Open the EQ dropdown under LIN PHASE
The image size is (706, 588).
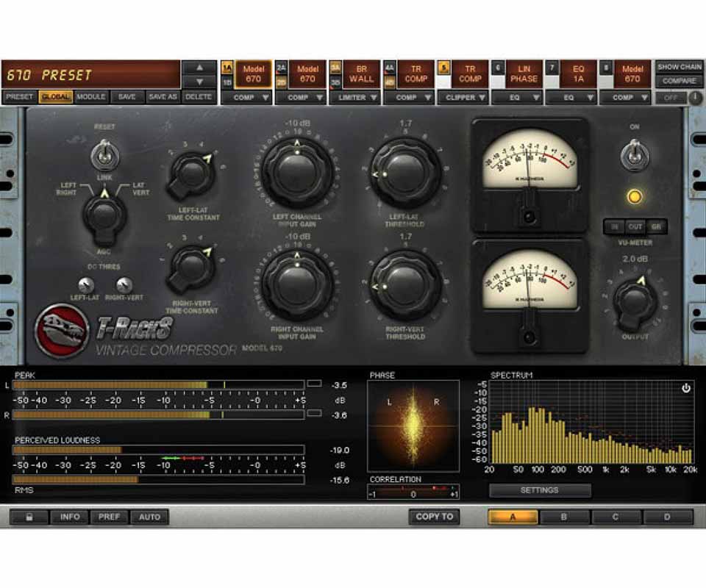point(518,97)
